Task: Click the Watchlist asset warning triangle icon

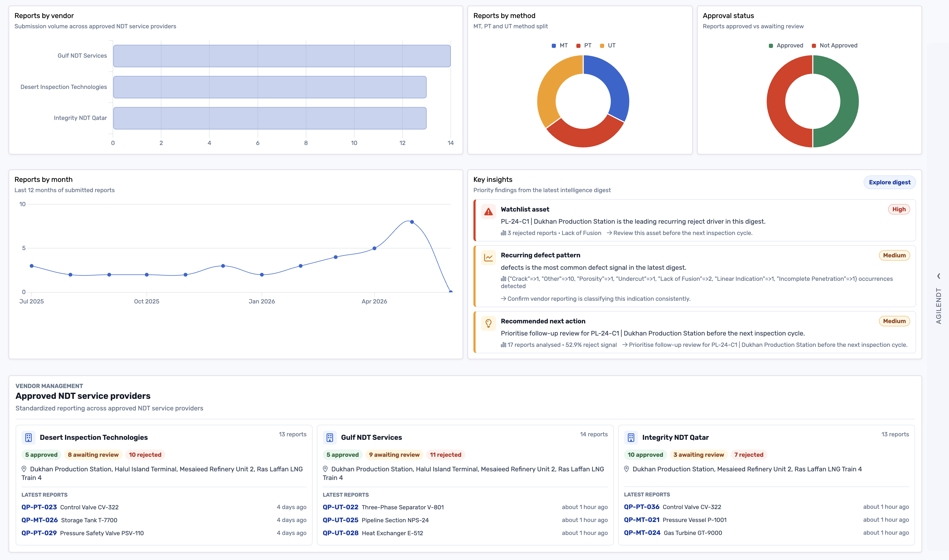Action: (489, 212)
